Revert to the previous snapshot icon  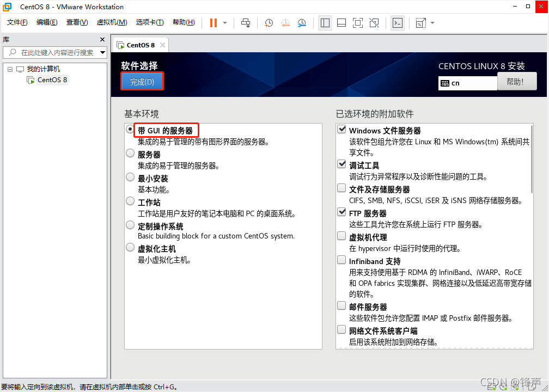click(285, 23)
